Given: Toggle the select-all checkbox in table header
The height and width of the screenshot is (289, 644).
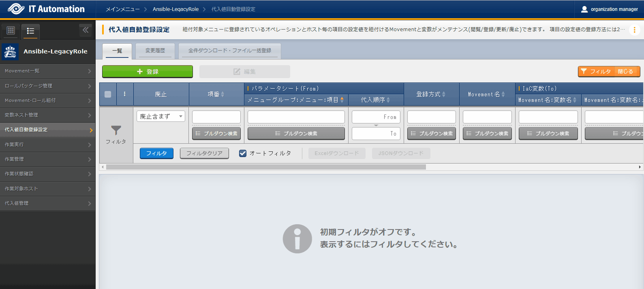Looking at the screenshot, I should 108,94.
